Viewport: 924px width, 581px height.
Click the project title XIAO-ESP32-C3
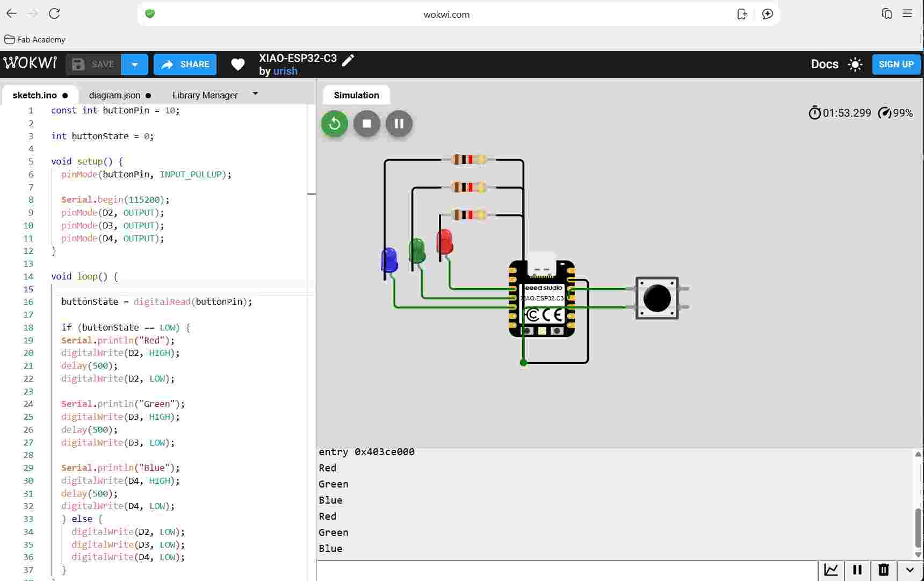tap(298, 58)
